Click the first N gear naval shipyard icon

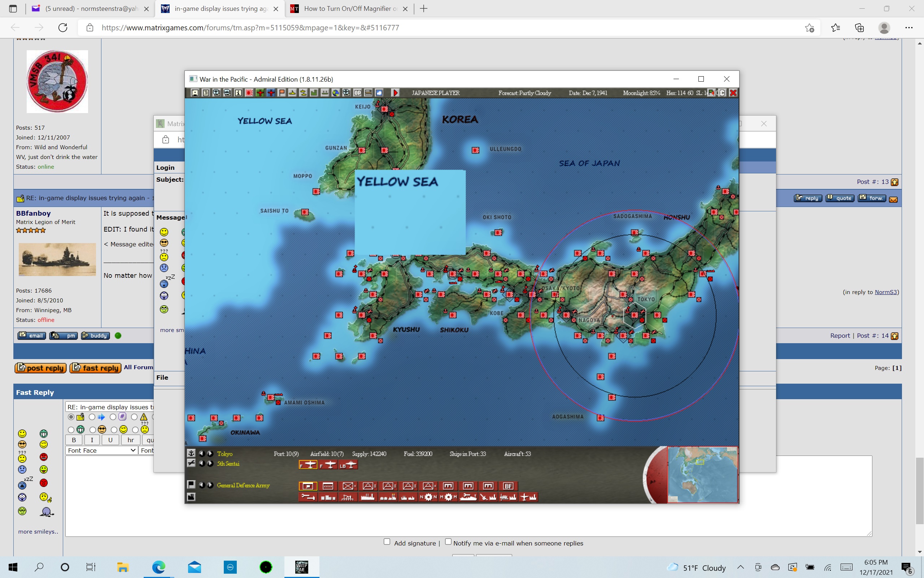(x=428, y=497)
